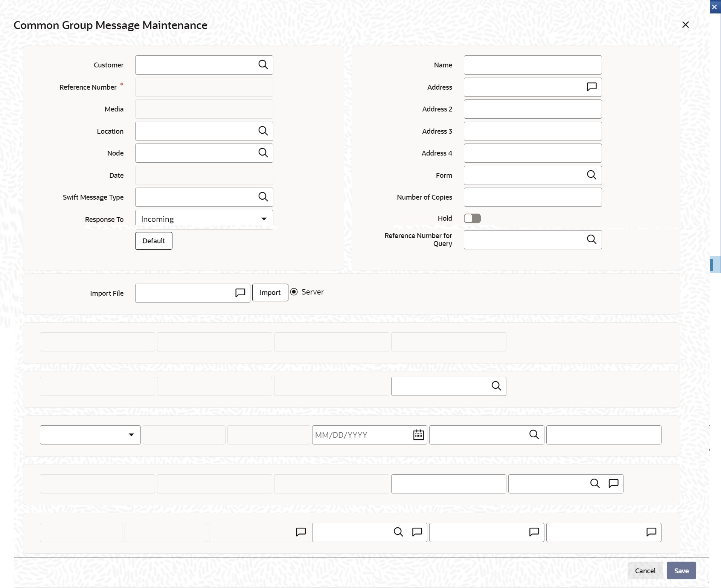This screenshot has height=588, width=721.
Task: Open the blank dropdown beside date row
Action: (90, 435)
